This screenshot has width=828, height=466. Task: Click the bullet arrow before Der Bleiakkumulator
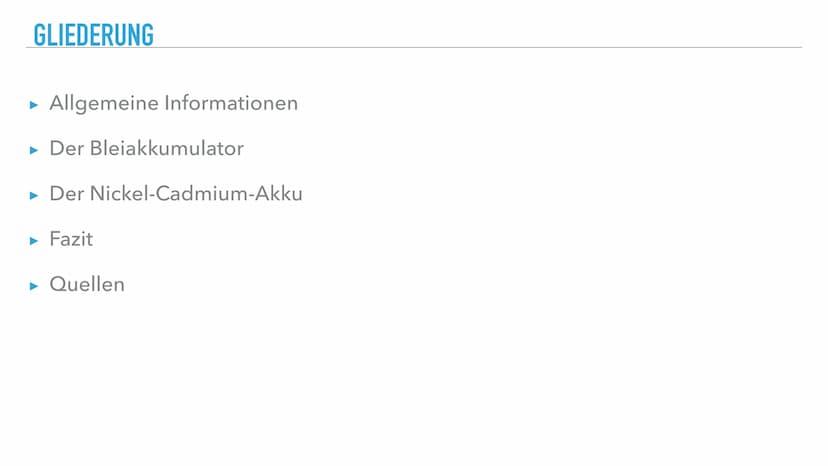click(34, 150)
